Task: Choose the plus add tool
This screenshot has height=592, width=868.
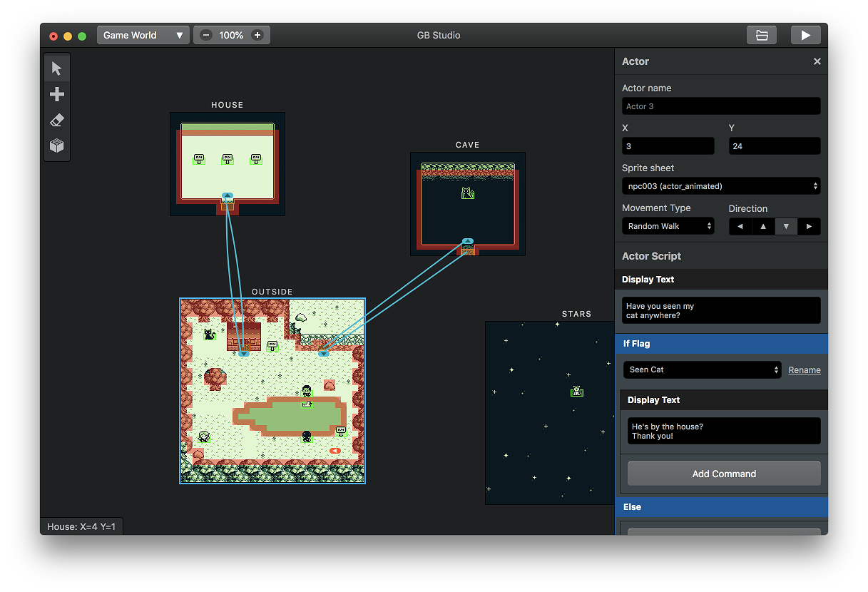Action: (57, 94)
